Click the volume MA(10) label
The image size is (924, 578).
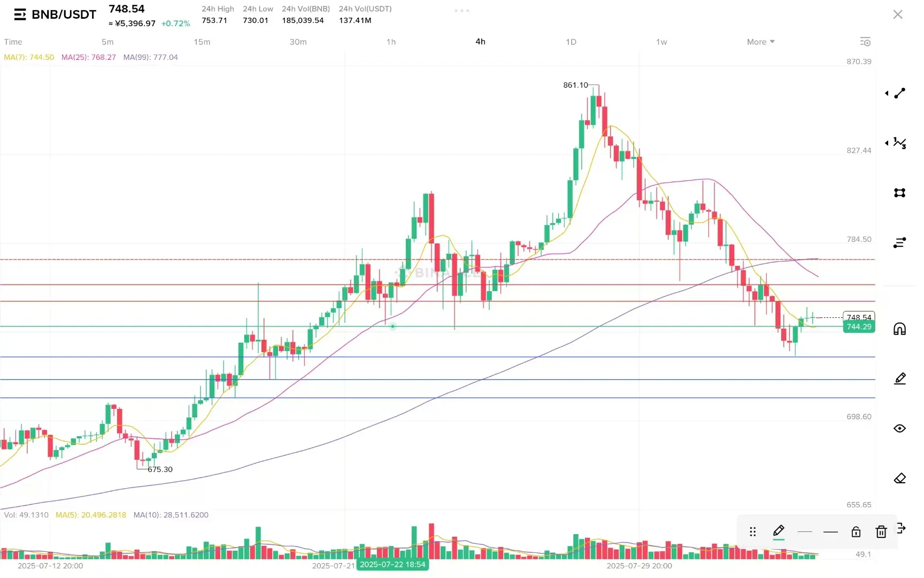[x=171, y=515]
